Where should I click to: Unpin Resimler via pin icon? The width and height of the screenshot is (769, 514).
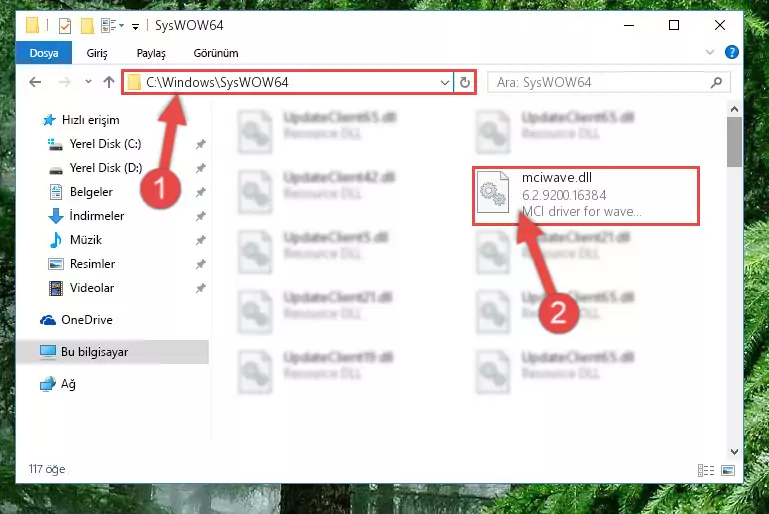(x=201, y=264)
